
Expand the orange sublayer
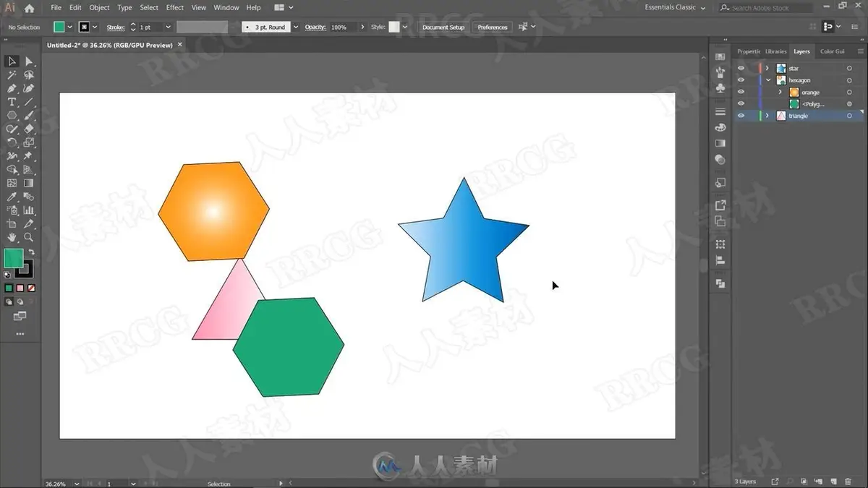780,92
